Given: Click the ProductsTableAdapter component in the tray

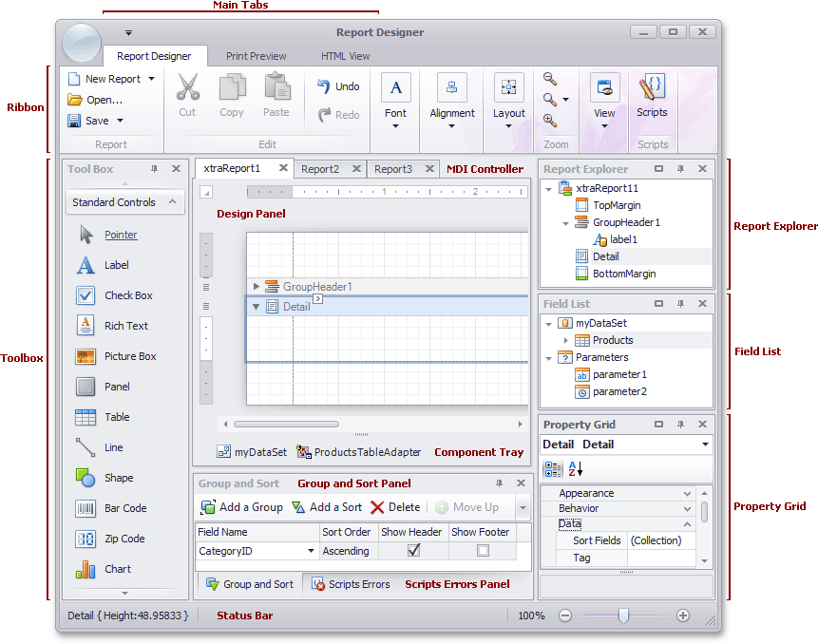Looking at the screenshot, I should tap(358, 452).
